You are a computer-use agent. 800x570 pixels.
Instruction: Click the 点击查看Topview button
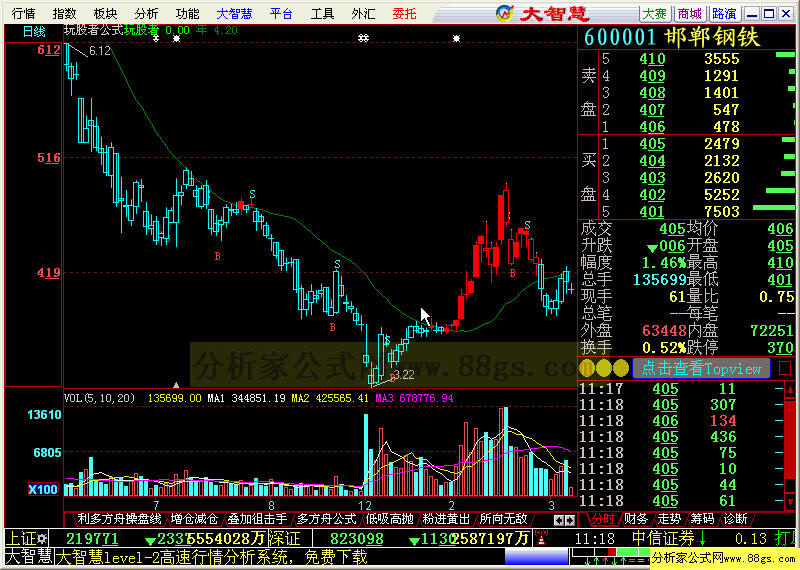(x=701, y=368)
